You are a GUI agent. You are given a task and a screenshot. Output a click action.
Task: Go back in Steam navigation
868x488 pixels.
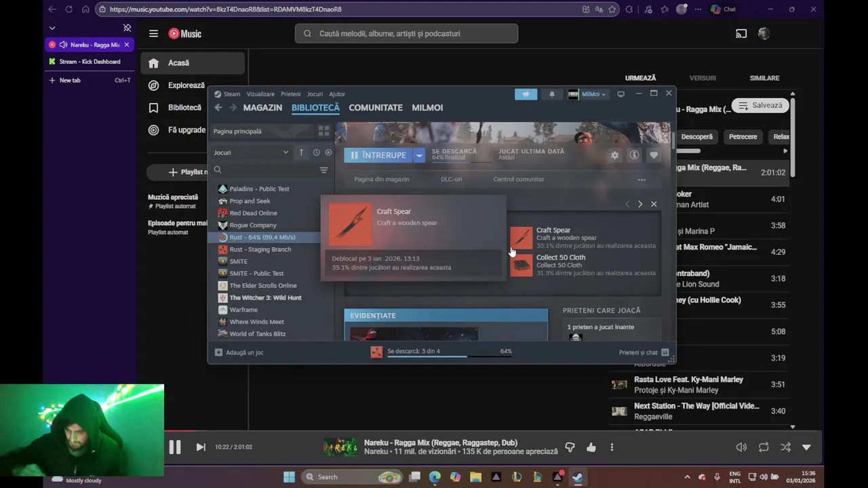pos(218,108)
